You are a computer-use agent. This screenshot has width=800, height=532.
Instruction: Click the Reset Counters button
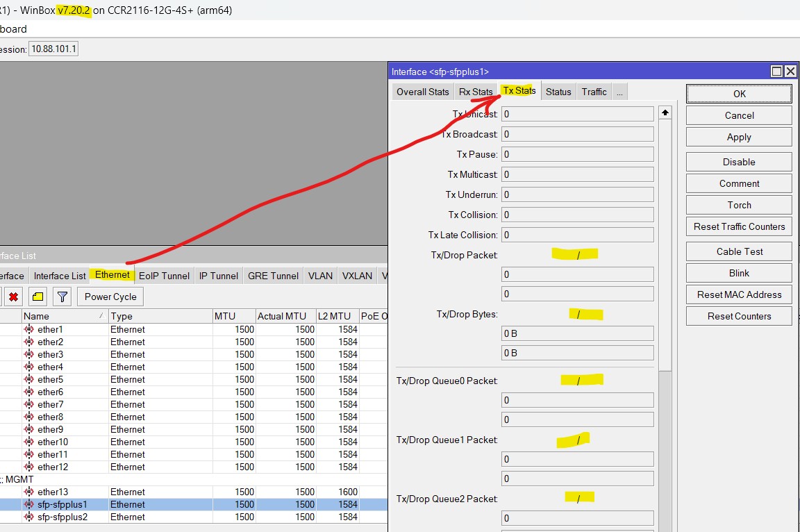739,316
